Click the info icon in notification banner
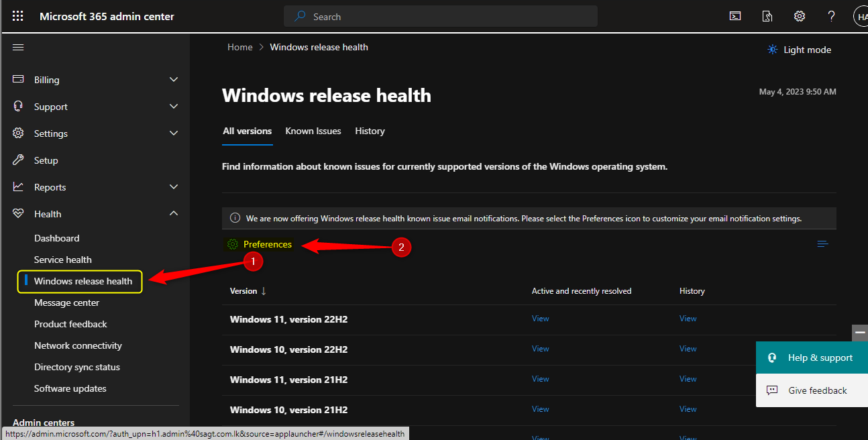 pyautogui.click(x=235, y=218)
